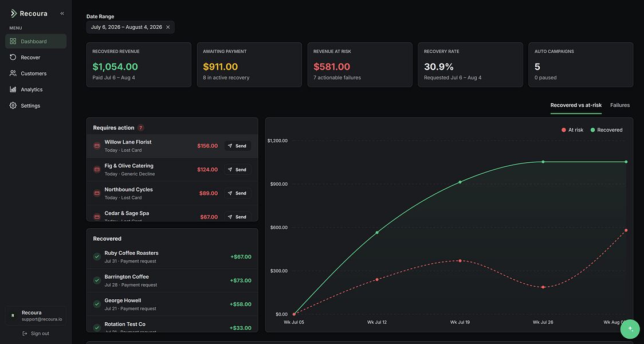Click the card icon beside Willow Lane Florist
Screen dimensions: 644x344
tap(97, 146)
